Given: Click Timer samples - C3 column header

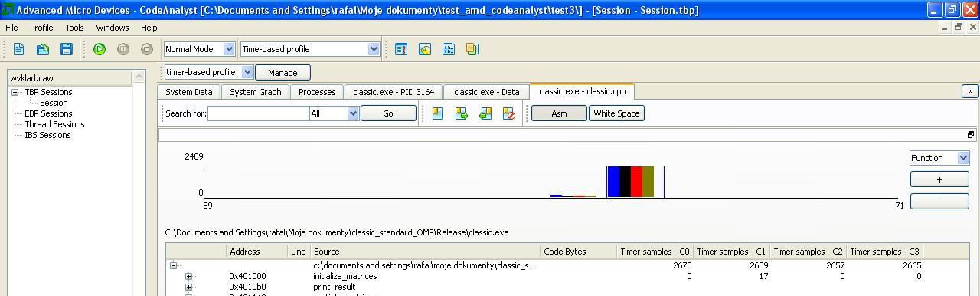Looking at the screenshot, I should pyautogui.click(x=885, y=252).
